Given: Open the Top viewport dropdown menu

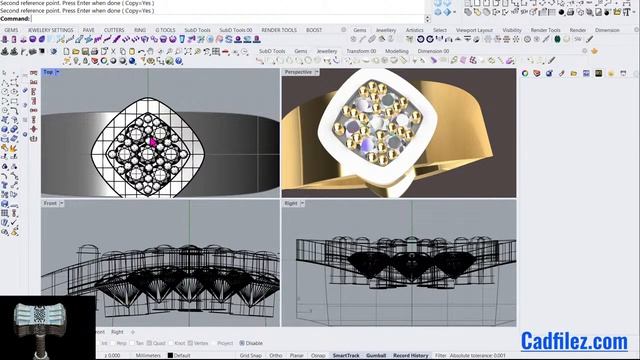Looking at the screenshot, I should [x=58, y=72].
